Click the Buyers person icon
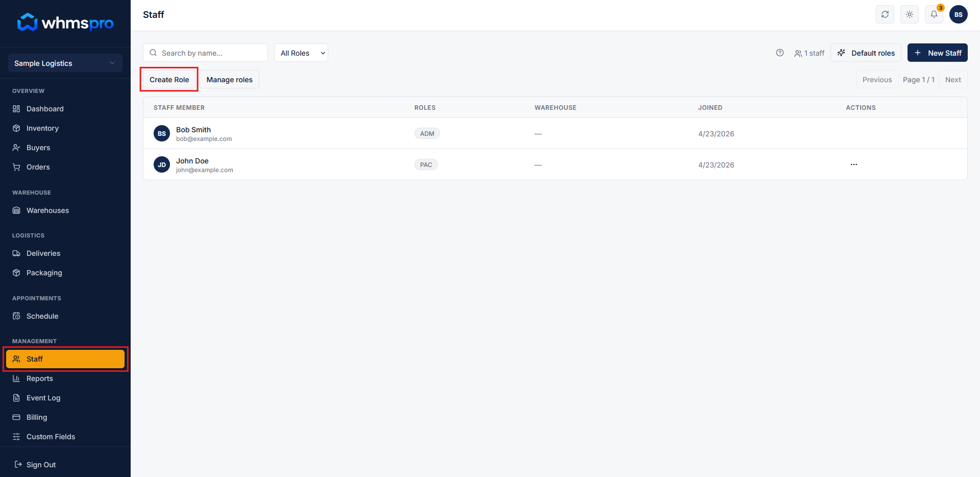 16,148
